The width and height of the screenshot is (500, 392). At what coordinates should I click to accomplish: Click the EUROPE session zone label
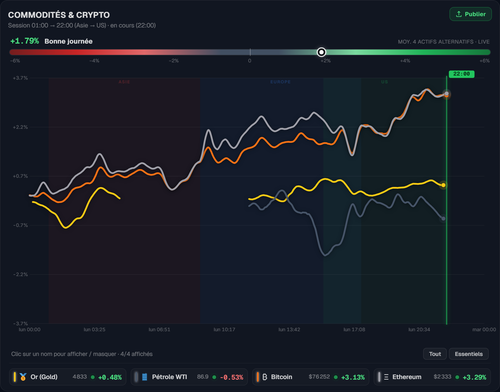click(280, 82)
